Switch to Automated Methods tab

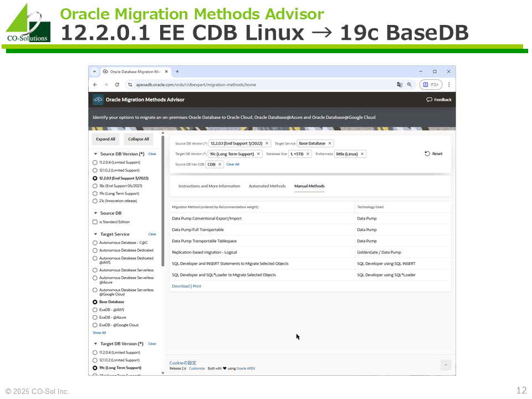267,186
